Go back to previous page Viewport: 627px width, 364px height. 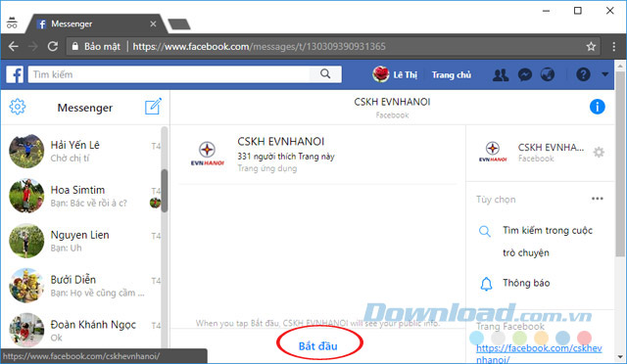[x=14, y=47]
